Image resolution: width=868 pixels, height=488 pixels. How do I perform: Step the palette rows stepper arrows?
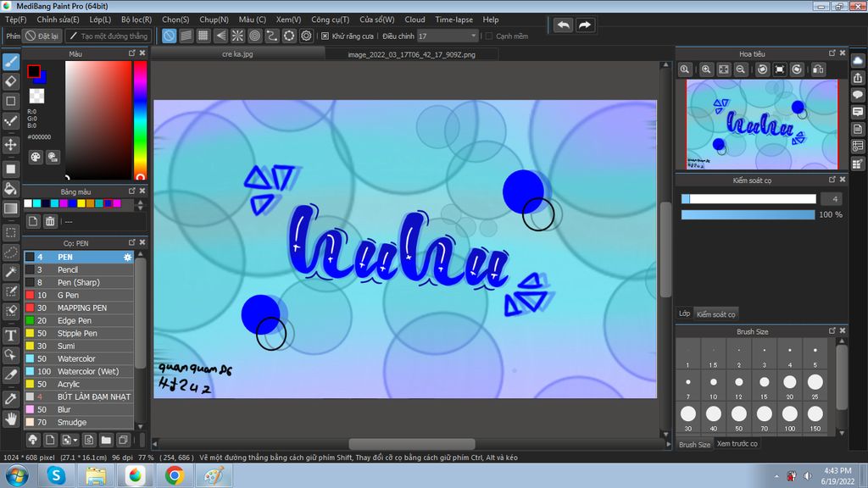click(x=140, y=205)
